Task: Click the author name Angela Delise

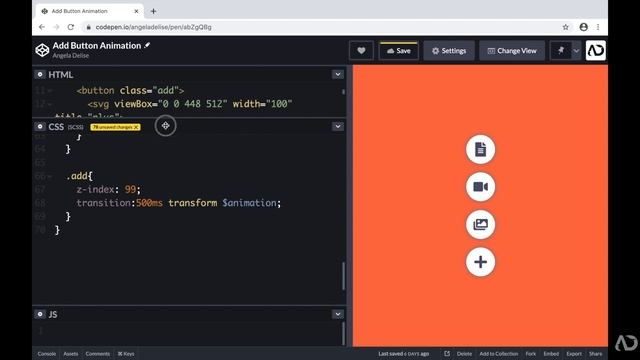Action: [x=71, y=56]
